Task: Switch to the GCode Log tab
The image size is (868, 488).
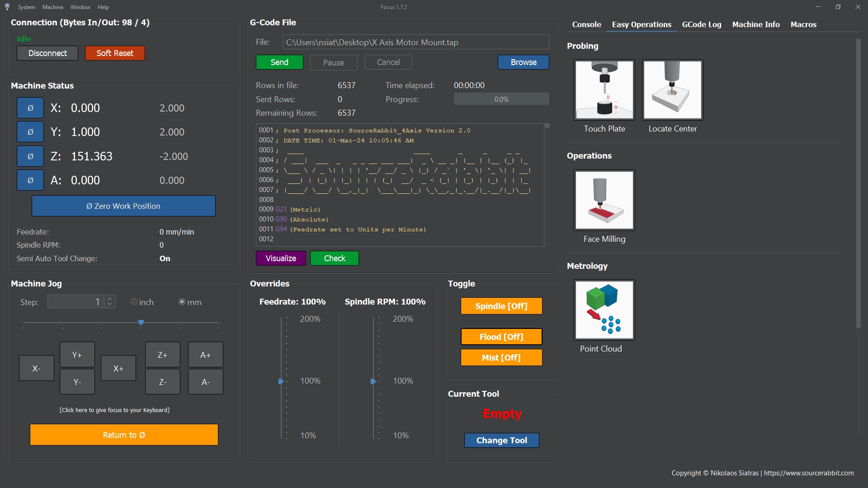Action: [x=701, y=24]
